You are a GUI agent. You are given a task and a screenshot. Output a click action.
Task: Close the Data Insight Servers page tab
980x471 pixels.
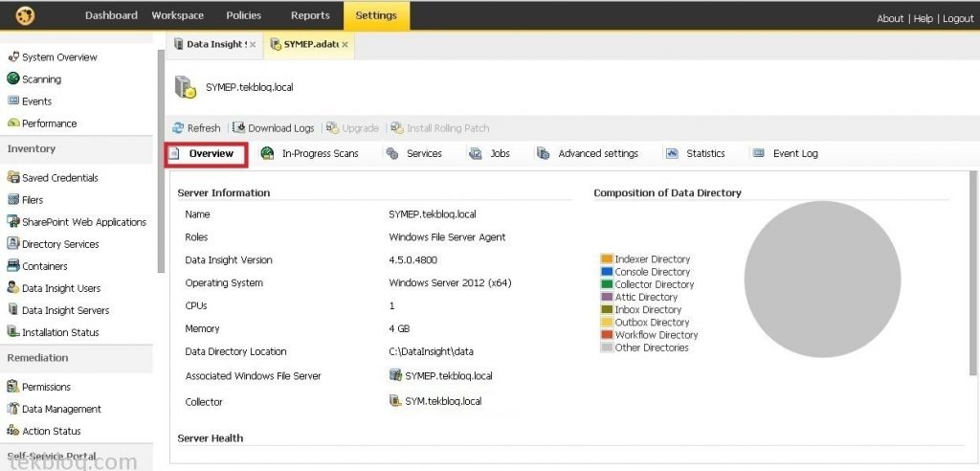253,45
